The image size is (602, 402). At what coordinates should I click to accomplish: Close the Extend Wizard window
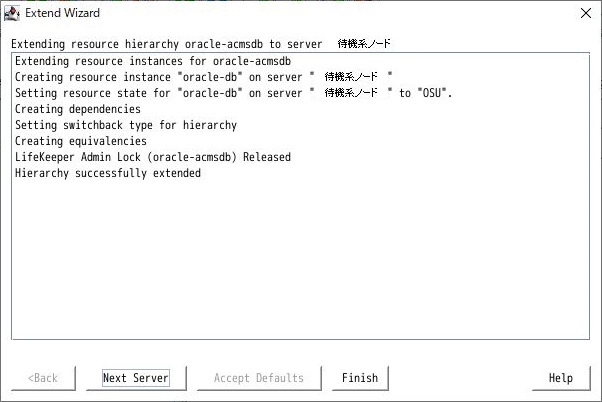586,13
